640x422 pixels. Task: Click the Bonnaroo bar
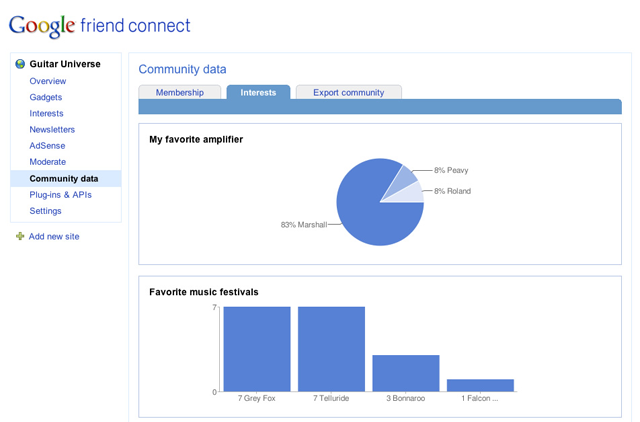[406, 373]
